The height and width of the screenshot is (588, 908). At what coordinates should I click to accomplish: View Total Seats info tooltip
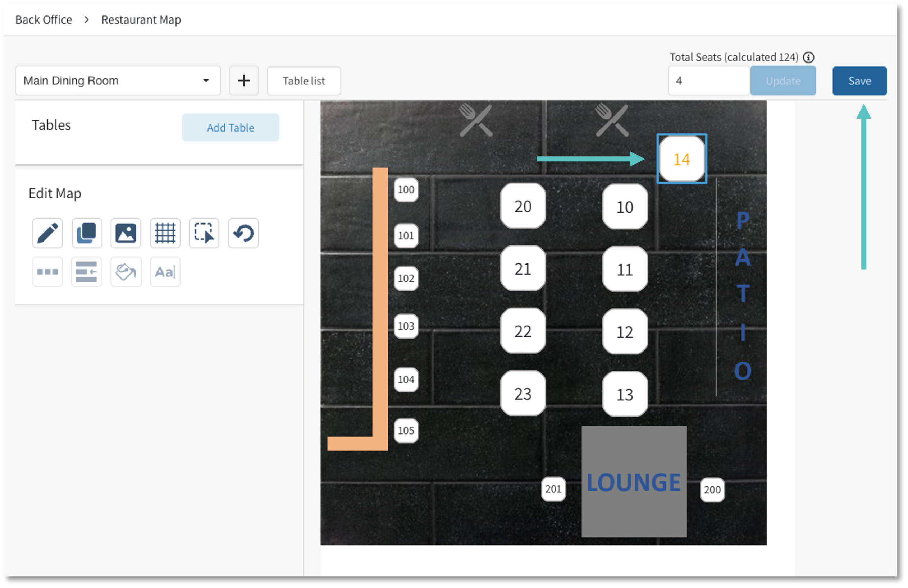point(809,57)
